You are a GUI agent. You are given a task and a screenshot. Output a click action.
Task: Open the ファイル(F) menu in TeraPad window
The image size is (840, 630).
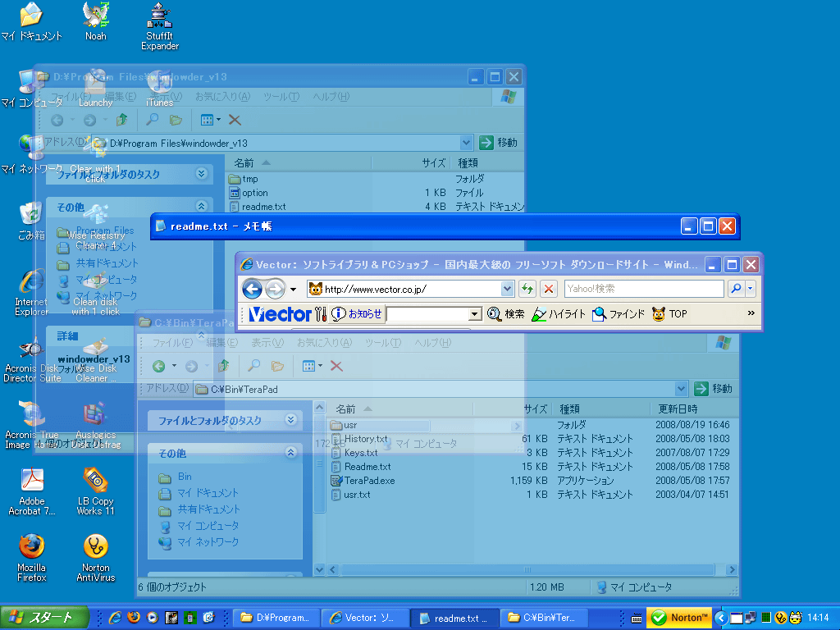pyautogui.click(x=172, y=343)
